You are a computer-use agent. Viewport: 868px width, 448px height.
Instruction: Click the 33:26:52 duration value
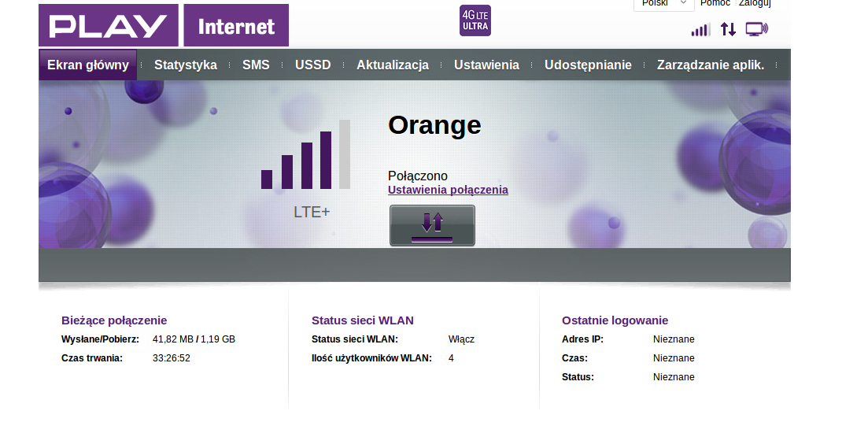[172, 358]
